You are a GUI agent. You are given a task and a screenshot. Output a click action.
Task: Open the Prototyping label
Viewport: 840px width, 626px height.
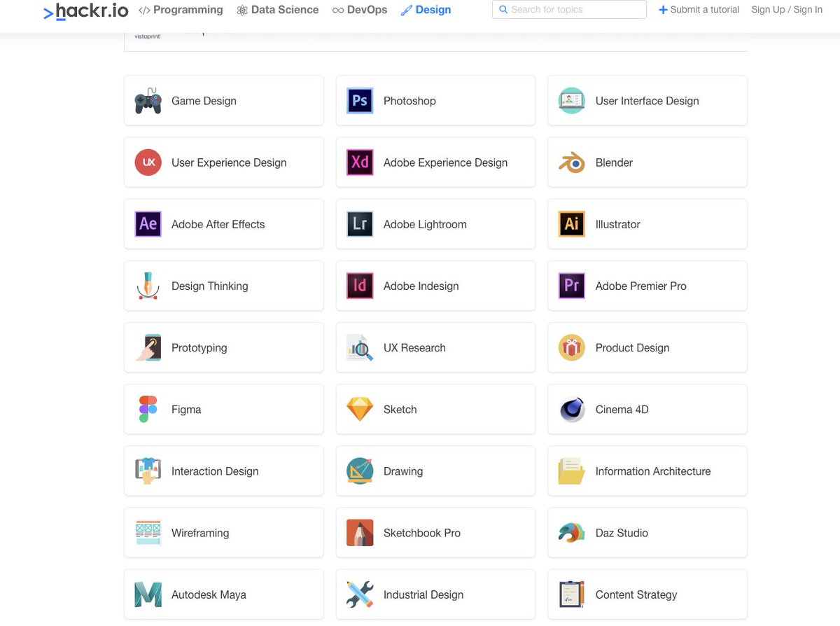[199, 348]
